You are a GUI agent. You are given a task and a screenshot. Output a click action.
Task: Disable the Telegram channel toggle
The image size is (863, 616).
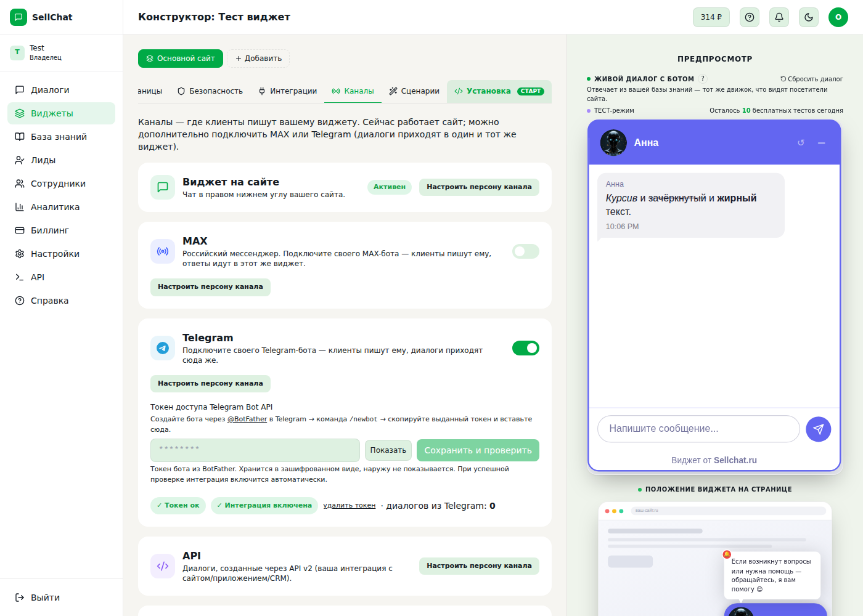(x=526, y=348)
